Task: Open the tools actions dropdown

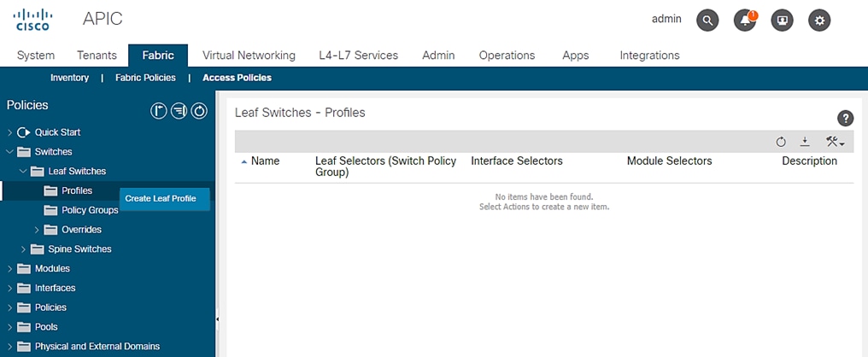Action: (x=835, y=142)
